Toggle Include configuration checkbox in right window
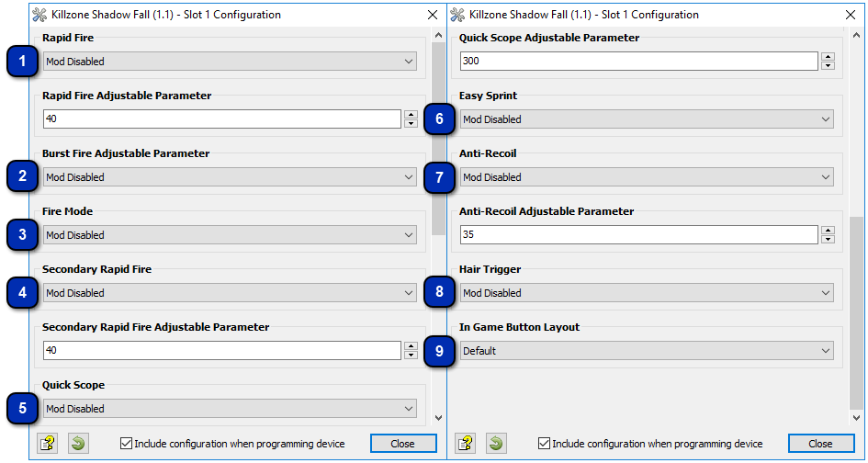The width and height of the screenshot is (868, 463). (544, 444)
